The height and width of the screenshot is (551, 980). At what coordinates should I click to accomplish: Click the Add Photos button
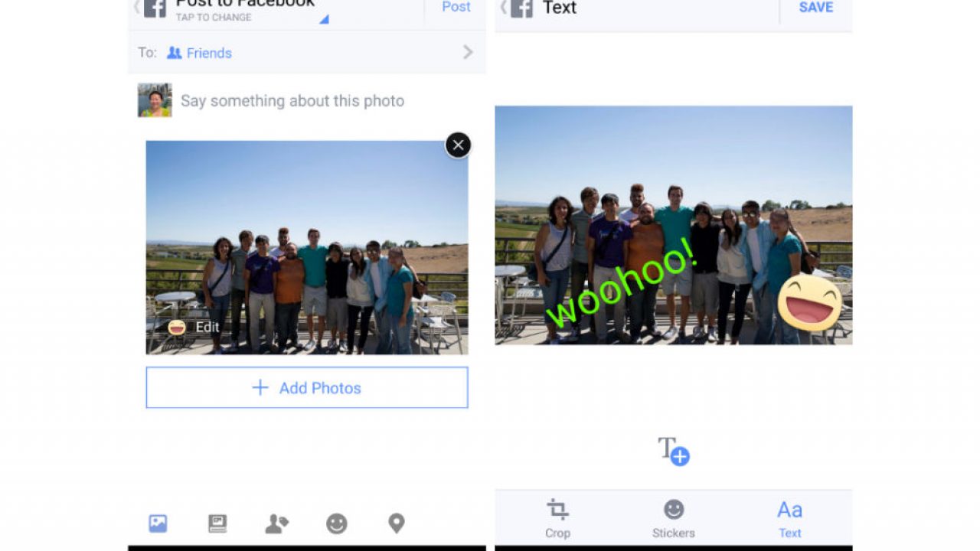click(x=307, y=387)
